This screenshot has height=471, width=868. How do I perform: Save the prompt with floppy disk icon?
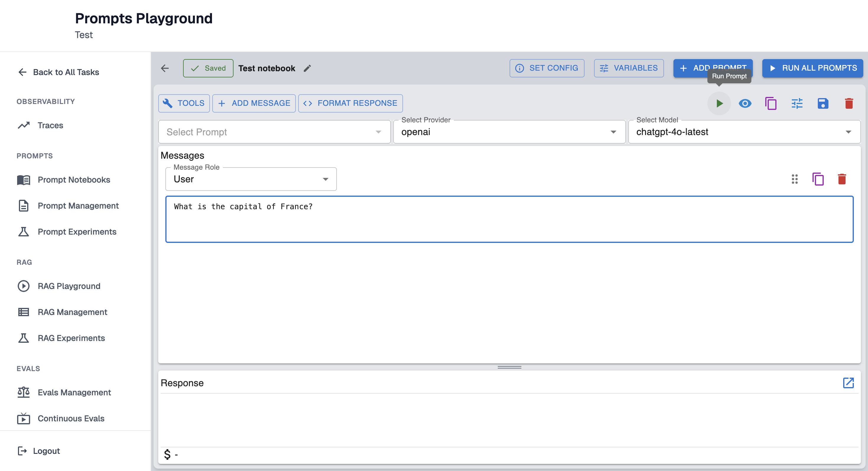point(823,103)
